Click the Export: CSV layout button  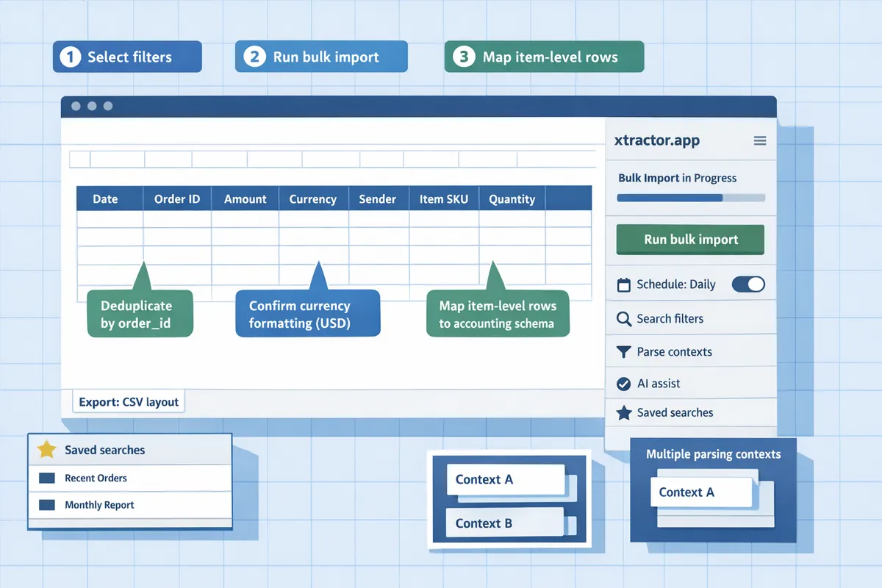[x=129, y=402]
